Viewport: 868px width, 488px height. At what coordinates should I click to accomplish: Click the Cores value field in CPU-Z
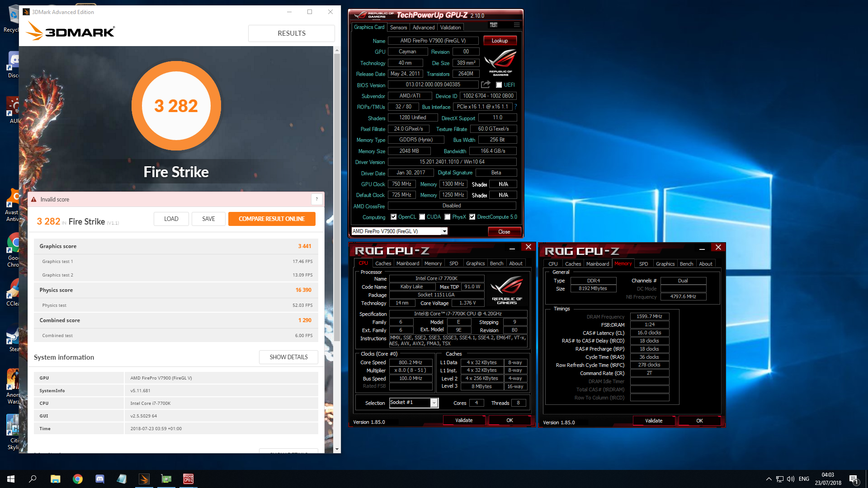(x=476, y=403)
